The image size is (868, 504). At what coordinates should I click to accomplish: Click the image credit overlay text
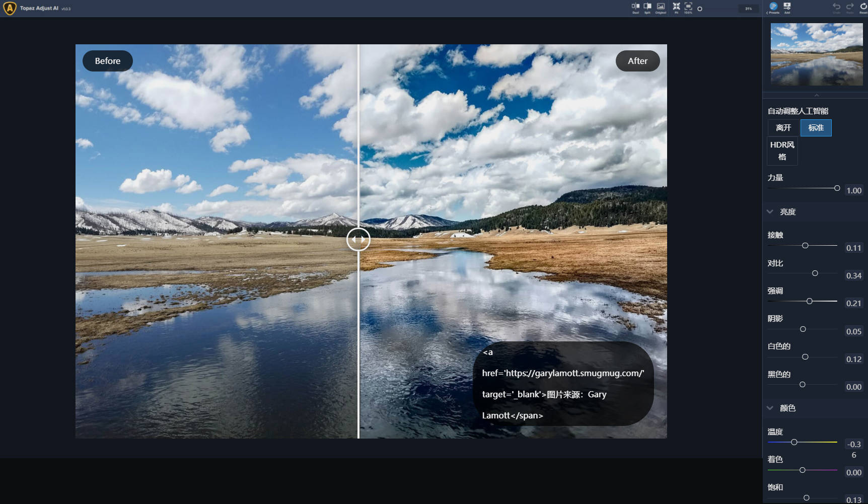(563, 384)
